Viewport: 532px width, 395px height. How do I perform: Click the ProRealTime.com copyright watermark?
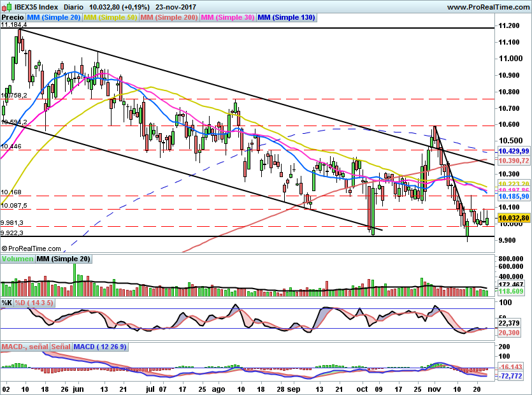point(31,248)
